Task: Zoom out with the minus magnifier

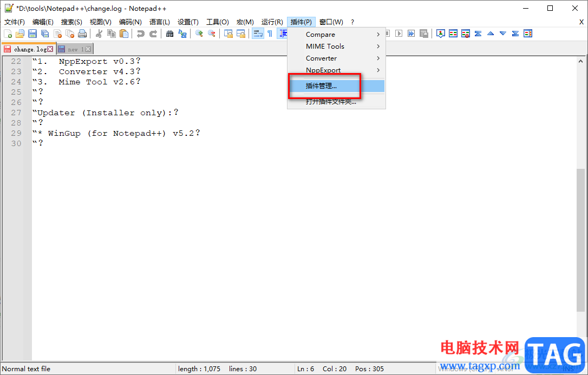Action: [x=212, y=34]
